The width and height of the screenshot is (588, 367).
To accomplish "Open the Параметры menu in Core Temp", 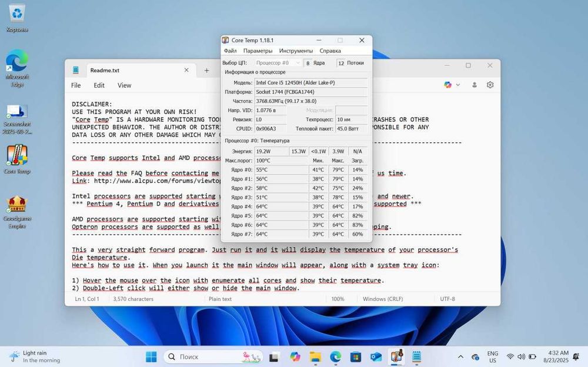I will click(258, 51).
